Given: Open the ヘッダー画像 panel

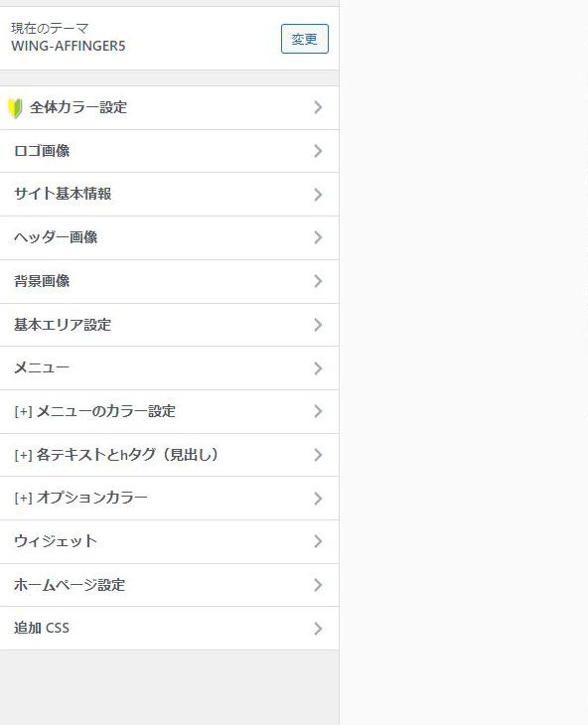Looking at the screenshot, I should click(169, 237).
